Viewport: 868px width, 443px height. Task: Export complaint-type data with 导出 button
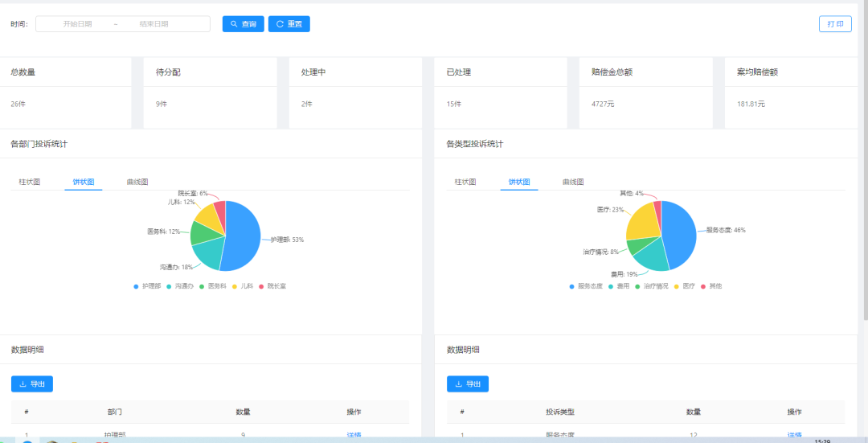(x=468, y=384)
